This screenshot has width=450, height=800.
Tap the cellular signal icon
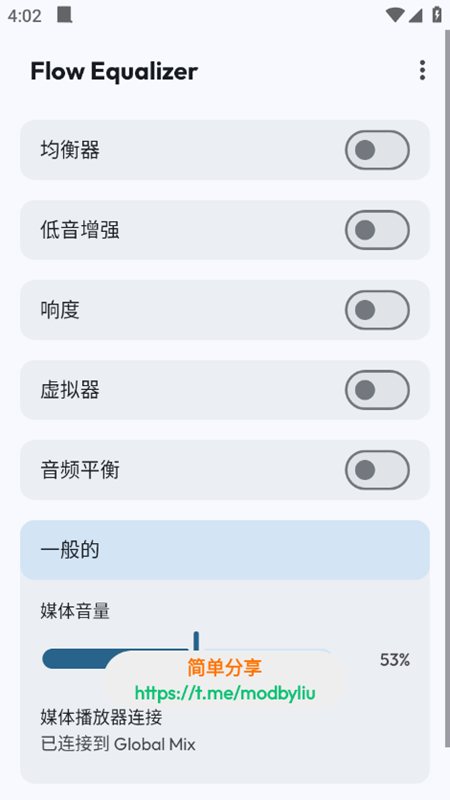pos(415,16)
